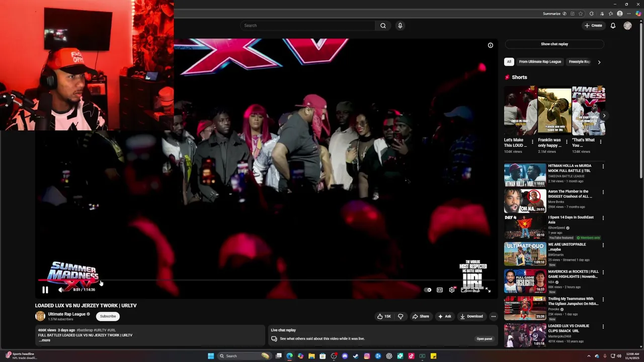This screenshot has width=644, height=362.
Task: Open Edge browser extensions icon
Action: (x=592, y=14)
